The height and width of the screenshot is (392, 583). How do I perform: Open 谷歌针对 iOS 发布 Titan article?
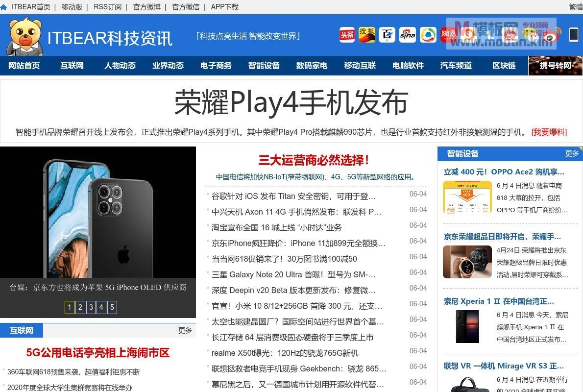[293, 196]
